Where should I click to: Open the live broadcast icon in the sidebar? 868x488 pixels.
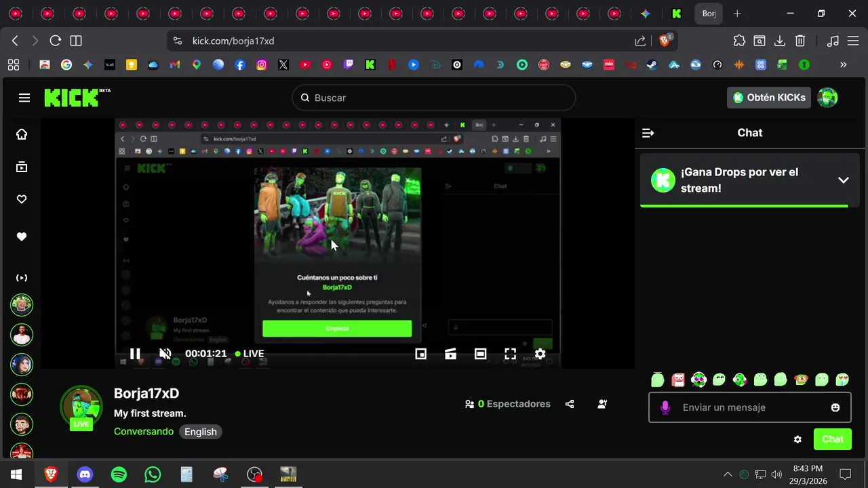point(22,278)
